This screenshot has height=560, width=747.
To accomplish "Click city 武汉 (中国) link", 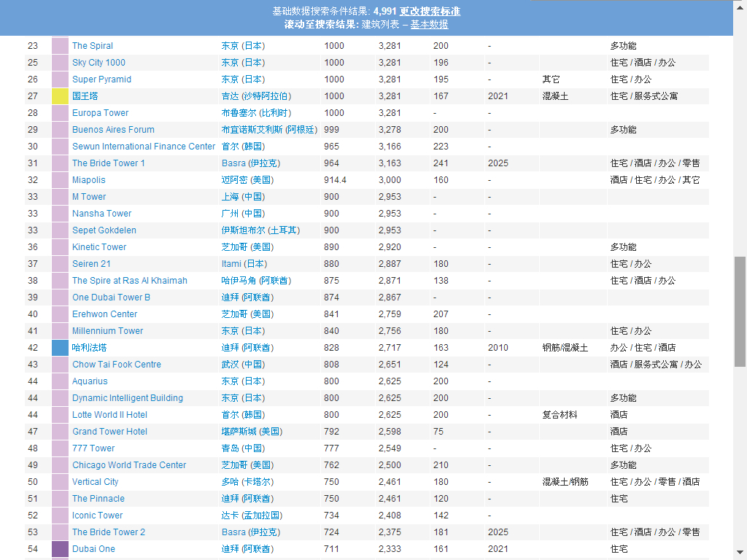I will (243, 365).
